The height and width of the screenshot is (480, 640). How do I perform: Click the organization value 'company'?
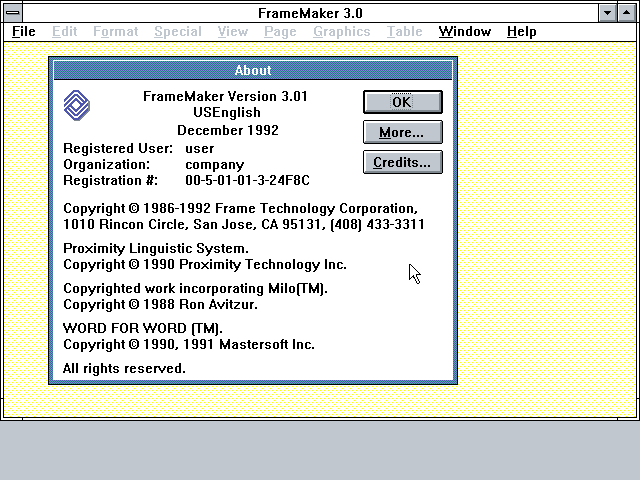click(x=215, y=165)
